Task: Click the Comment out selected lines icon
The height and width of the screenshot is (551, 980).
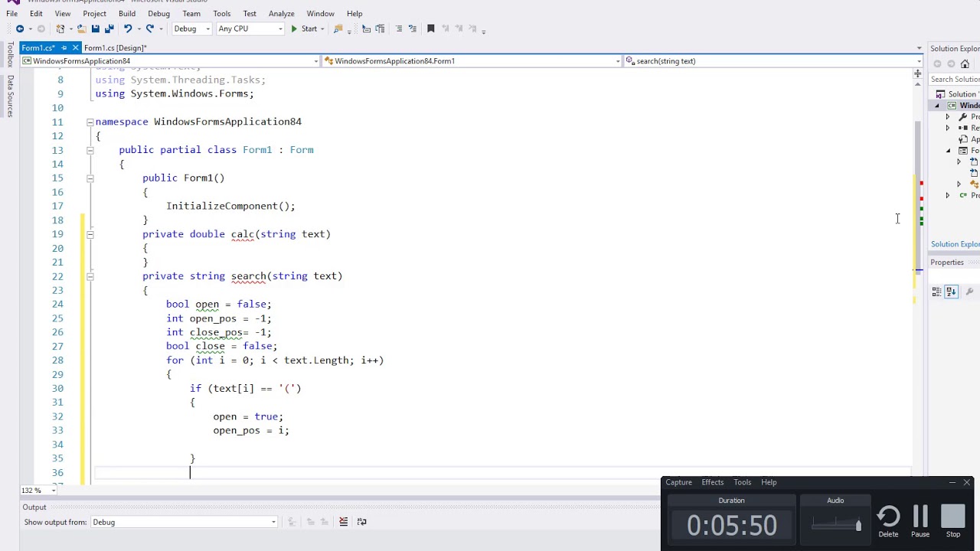Action: point(399,29)
